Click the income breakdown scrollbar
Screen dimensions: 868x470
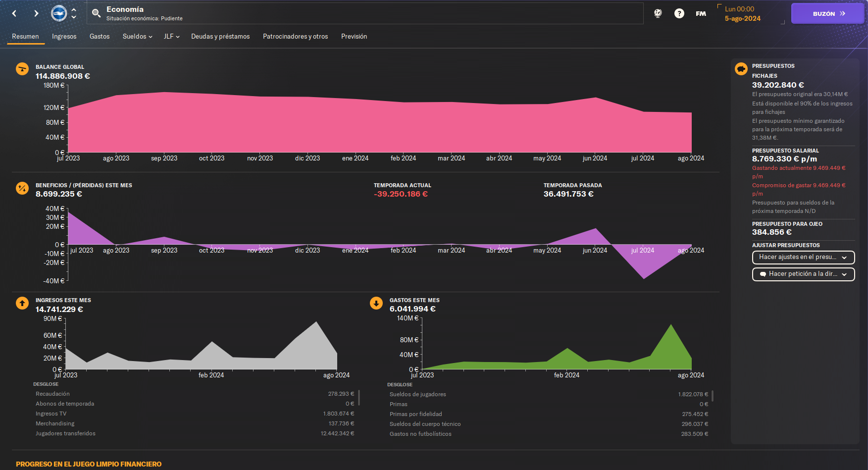pyautogui.click(x=359, y=397)
